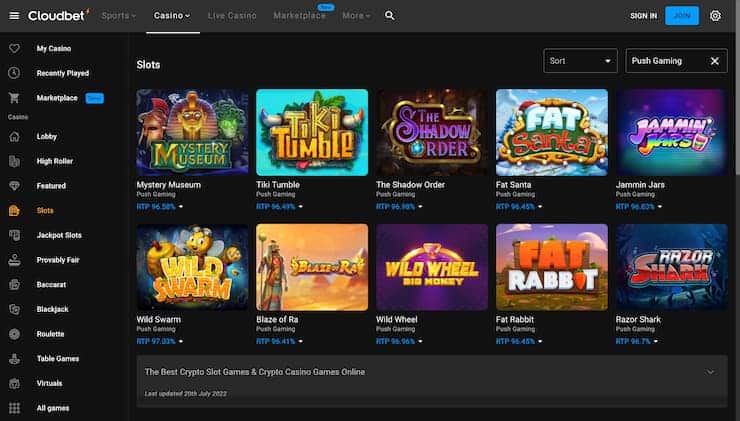Viewport: 740px width, 421px height.
Task: Click the Table Games icon
Action: pyautogui.click(x=15, y=358)
